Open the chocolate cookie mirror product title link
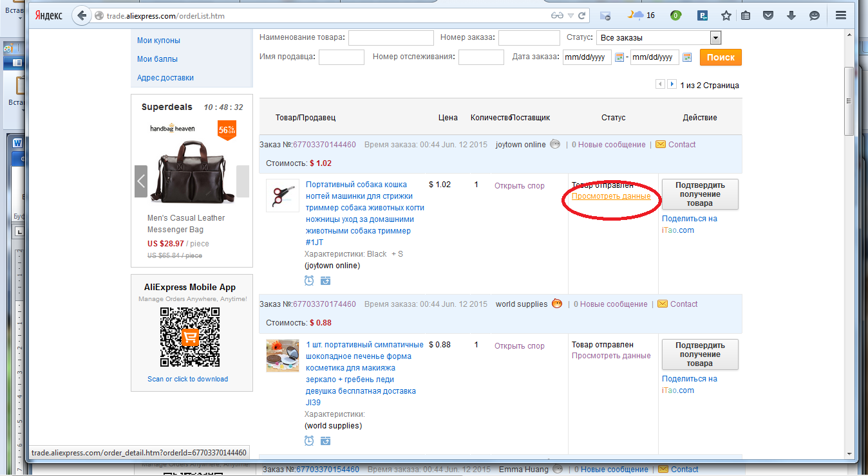Screen dimensions: 868x476 point(365,374)
